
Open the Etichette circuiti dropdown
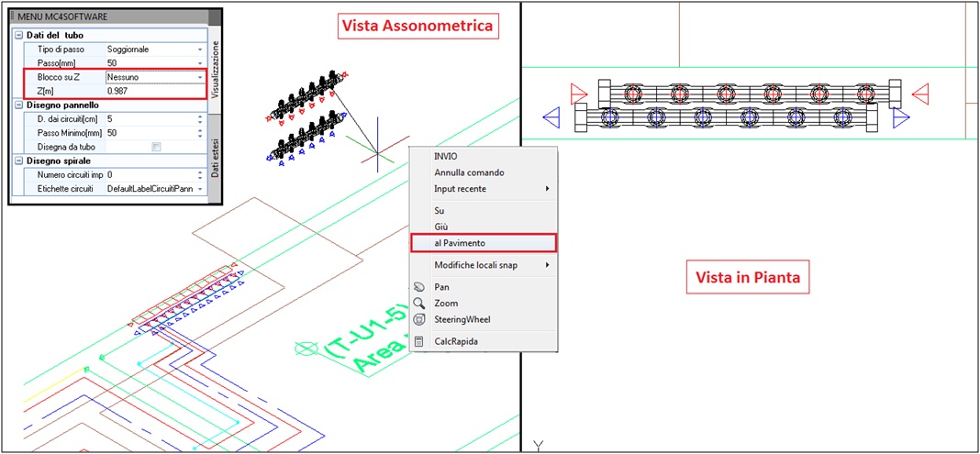point(199,188)
